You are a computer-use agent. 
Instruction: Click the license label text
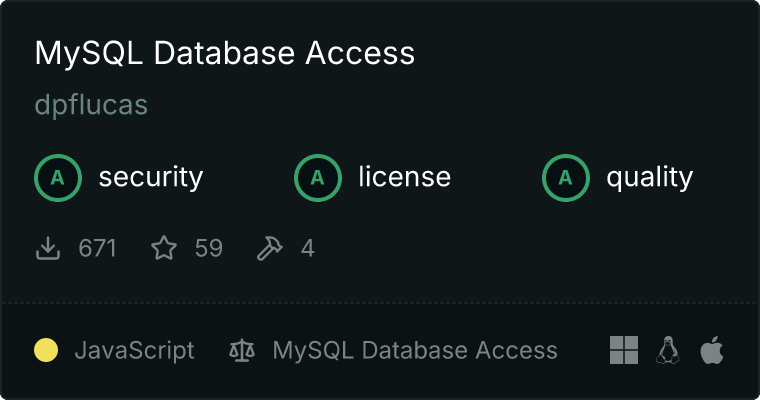tap(404, 178)
